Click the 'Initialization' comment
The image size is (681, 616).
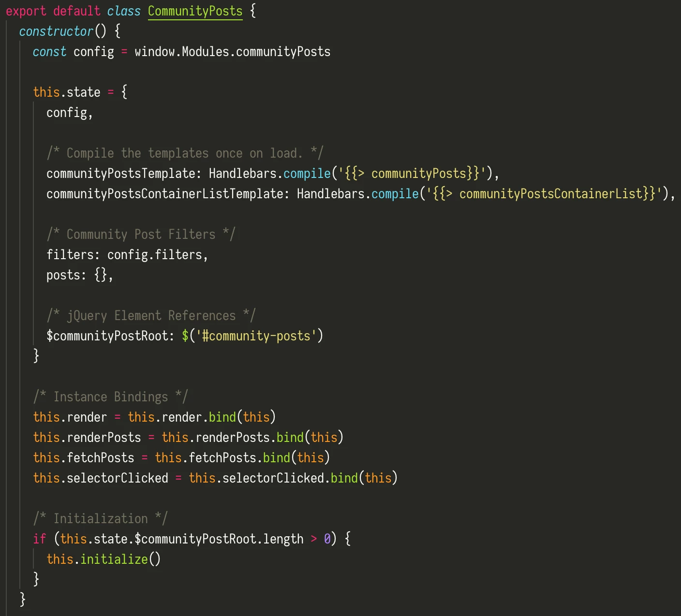click(100, 519)
